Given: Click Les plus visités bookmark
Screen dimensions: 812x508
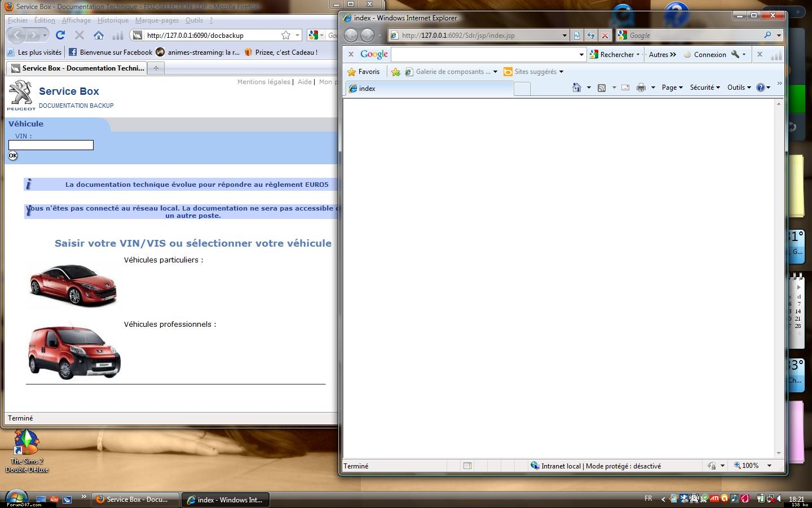Looking at the screenshot, I should tap(34, 52).
